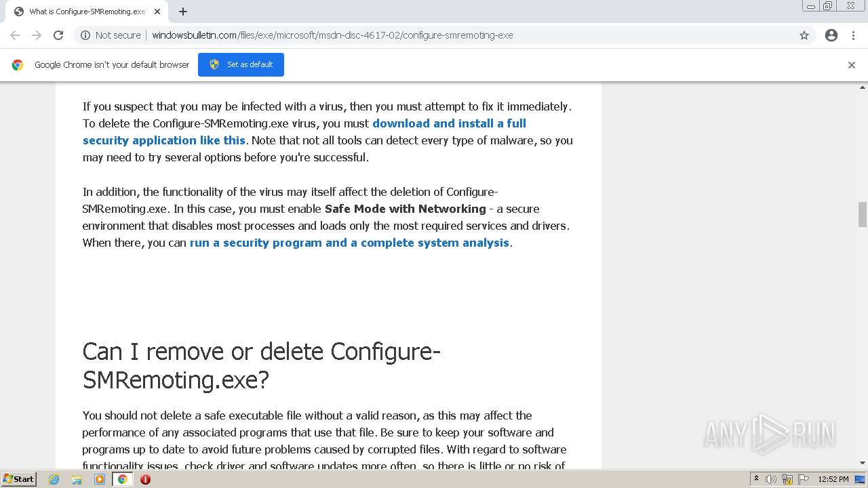Screen dimensions: 868x488
Task: Close the Configure-SMRemoting.exe tab
Action: [x=157, y=12]
